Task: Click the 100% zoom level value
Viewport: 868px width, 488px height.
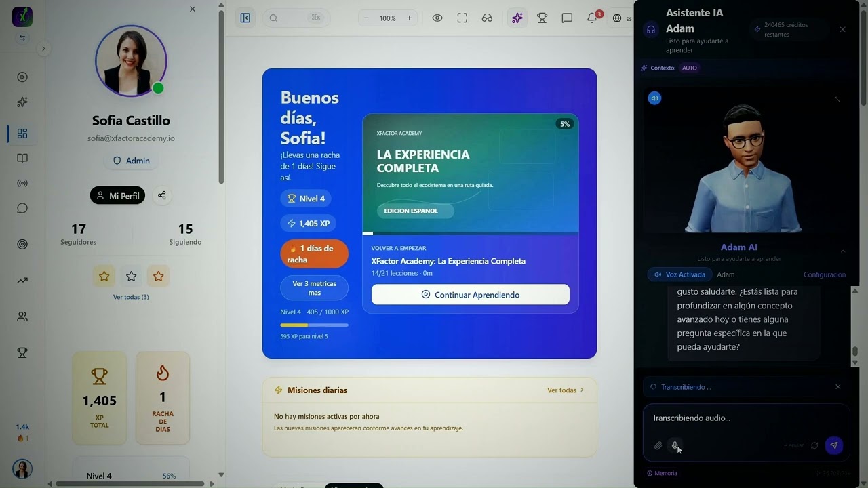Action: tap(388, 18)
